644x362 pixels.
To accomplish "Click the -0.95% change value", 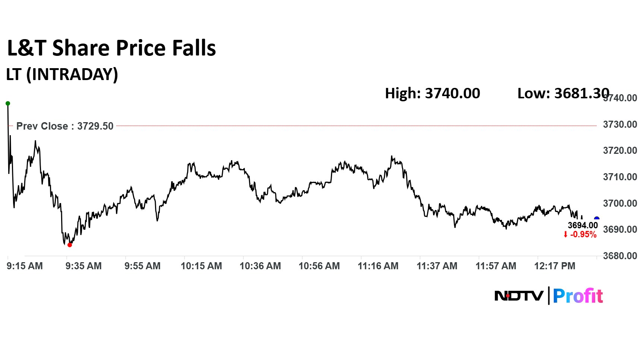I will [x=583, y=235].
